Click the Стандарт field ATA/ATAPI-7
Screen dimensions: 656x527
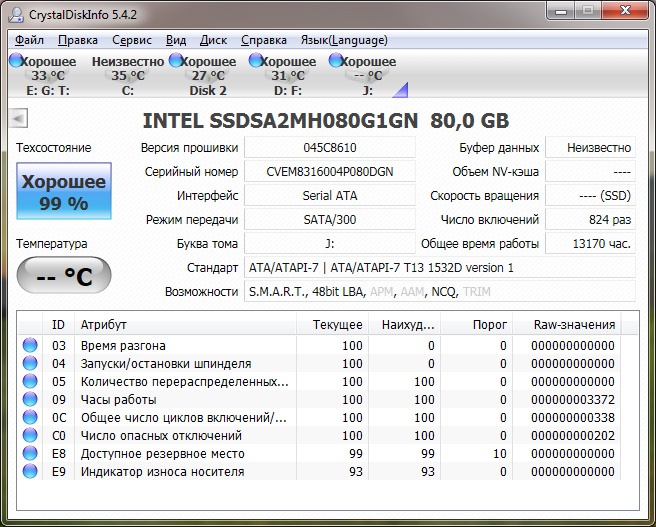pyautogui.click(x=440, y=268)
